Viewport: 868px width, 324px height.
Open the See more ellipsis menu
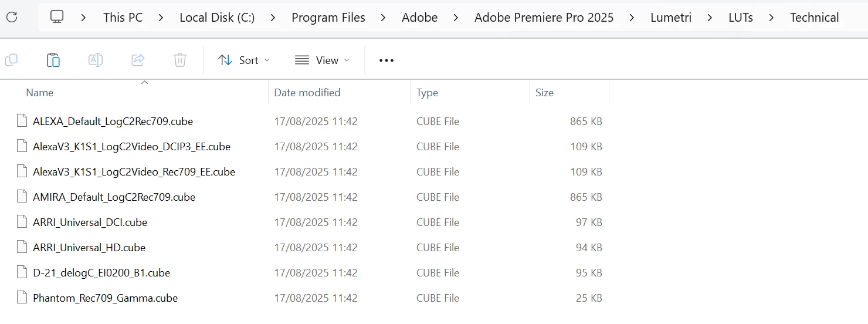click(386, 60)
